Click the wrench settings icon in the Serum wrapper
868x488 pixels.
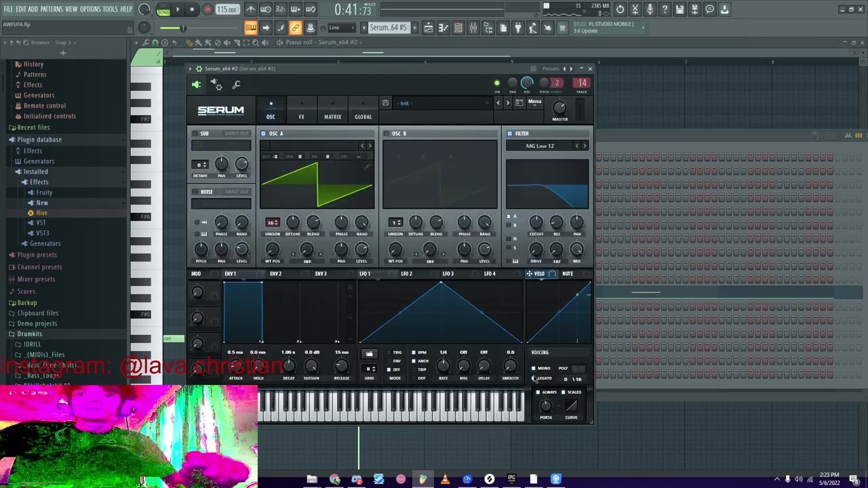(236, 85)
